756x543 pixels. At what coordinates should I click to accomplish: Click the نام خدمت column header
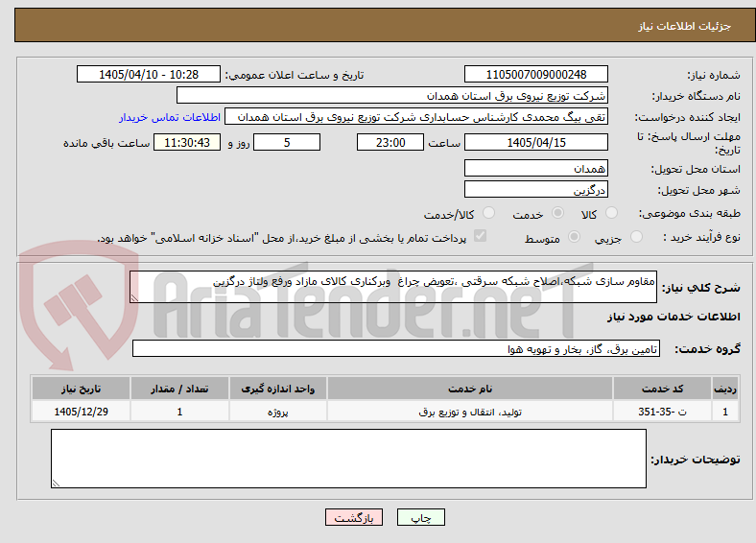(470, 389)
